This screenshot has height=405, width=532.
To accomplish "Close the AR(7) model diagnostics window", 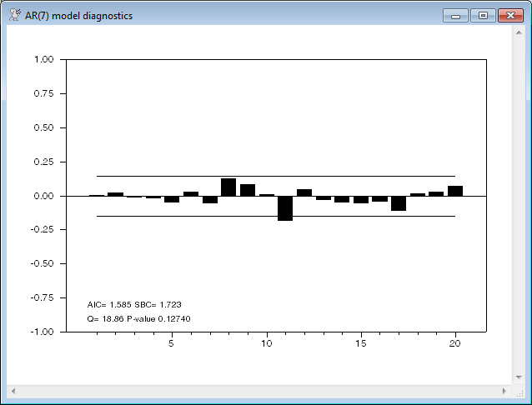I will click(509, 16).
